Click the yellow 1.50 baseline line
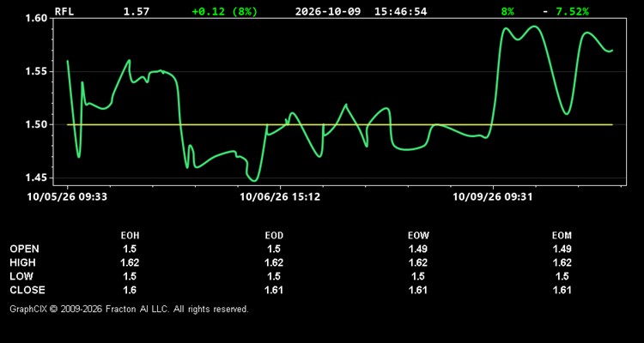 (x=340, y=124)
